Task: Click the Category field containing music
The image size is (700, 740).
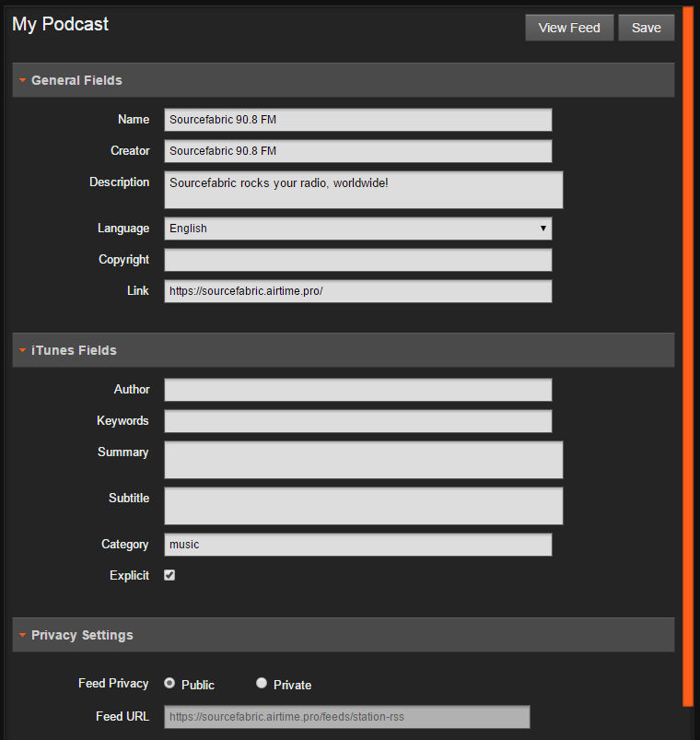Action: click(x=357, y=545)
